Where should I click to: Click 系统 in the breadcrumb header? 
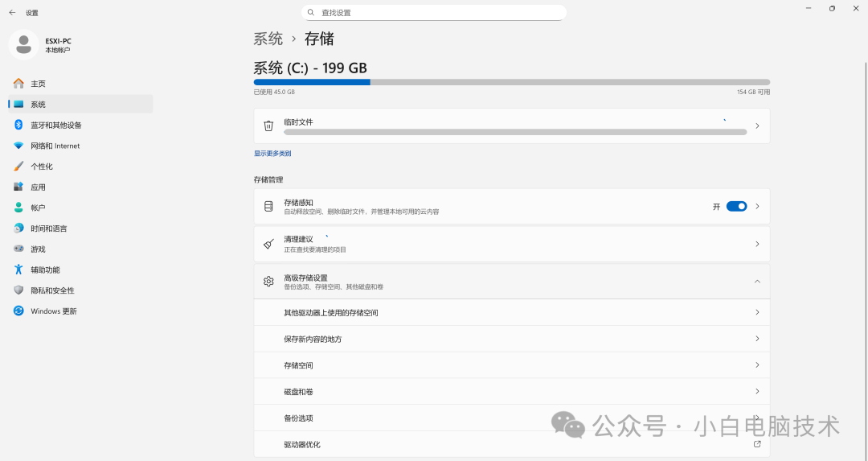point(268,39)
